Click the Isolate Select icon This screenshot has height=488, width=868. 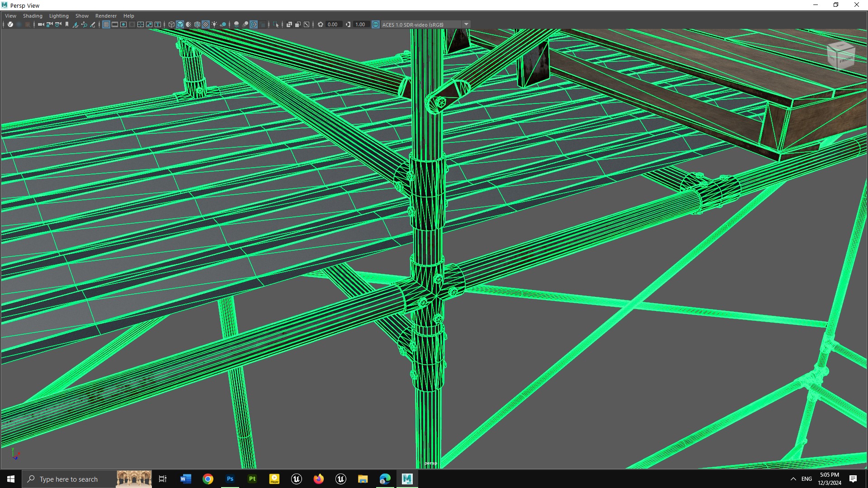click(x=276, y=24)
